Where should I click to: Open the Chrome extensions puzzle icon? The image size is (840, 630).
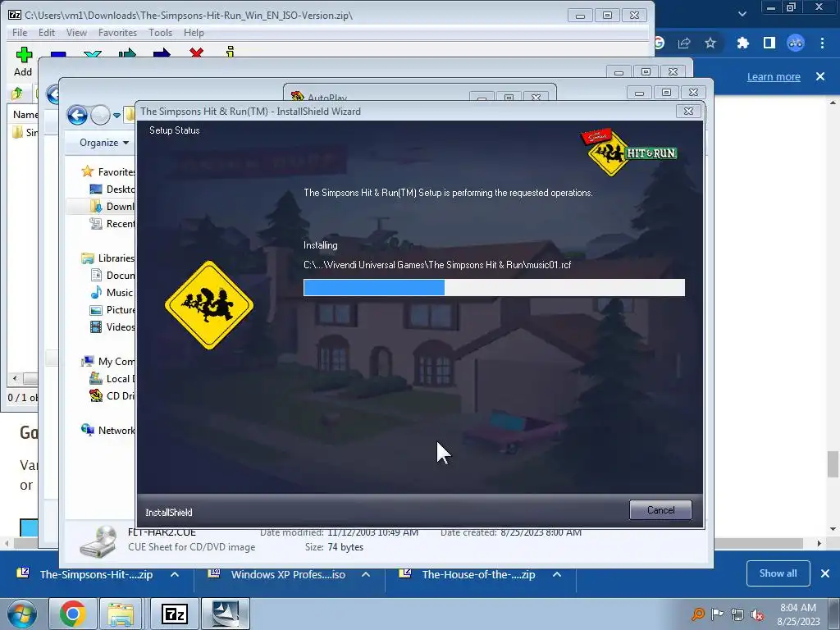(x=742, y=43)
